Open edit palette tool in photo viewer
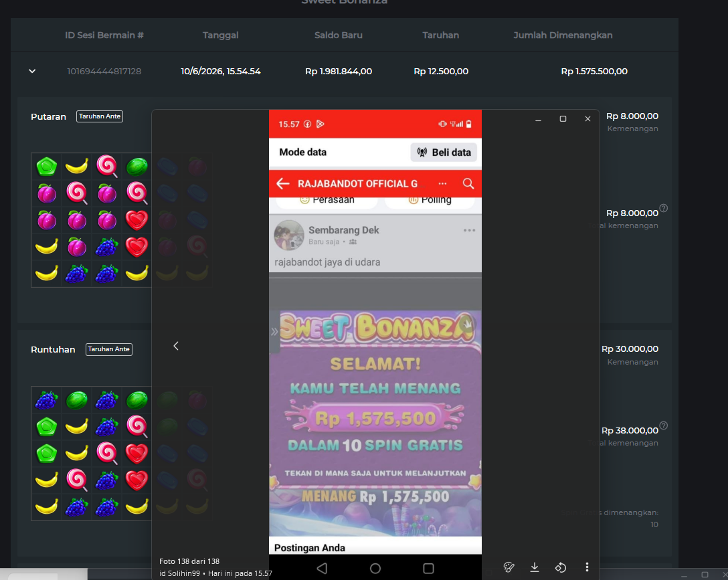This screenshot has width=728, height=580. (x=509, y=567)
